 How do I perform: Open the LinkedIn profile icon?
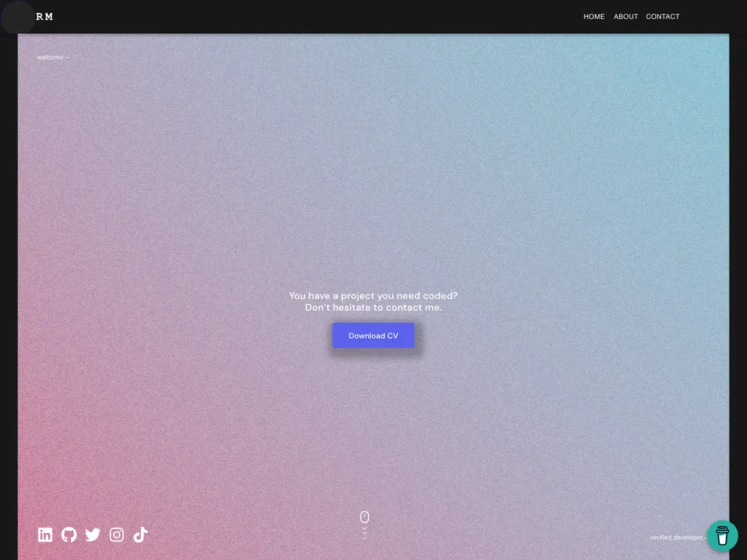point(45,534)
